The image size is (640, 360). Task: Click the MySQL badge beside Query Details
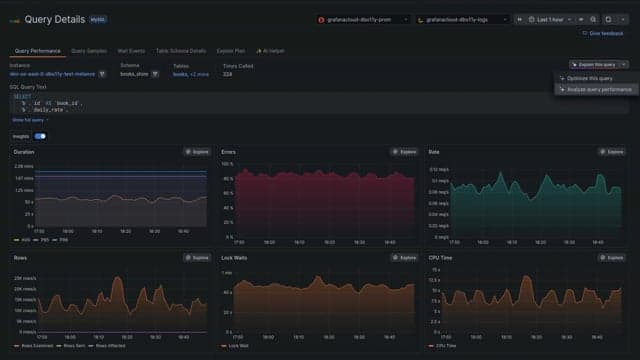(x=98, y=20)
